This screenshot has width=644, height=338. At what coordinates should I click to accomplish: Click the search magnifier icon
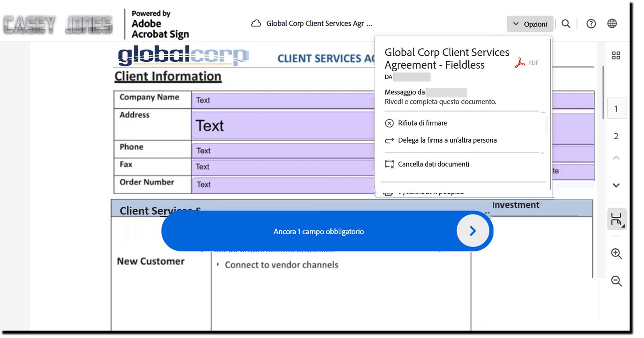[566, 24]
